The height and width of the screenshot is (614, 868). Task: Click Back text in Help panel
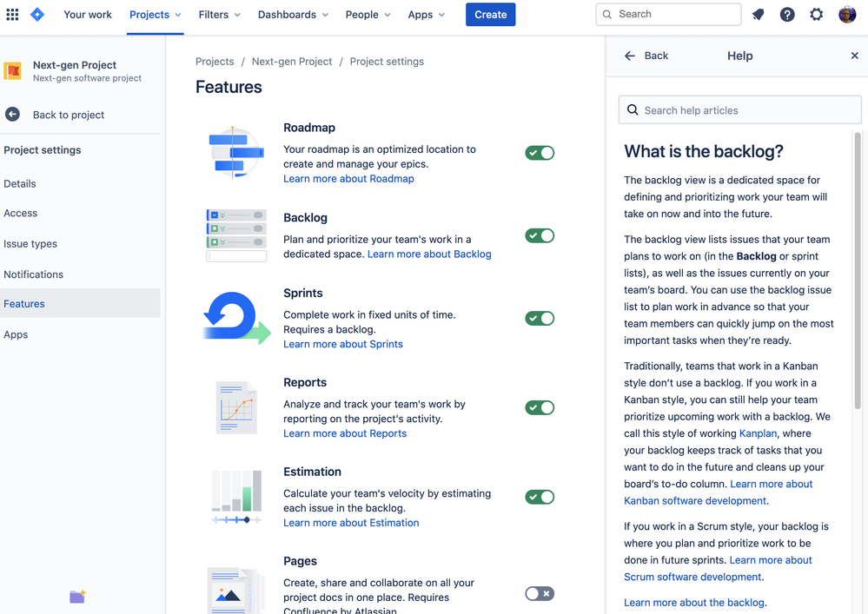(656, 56)
